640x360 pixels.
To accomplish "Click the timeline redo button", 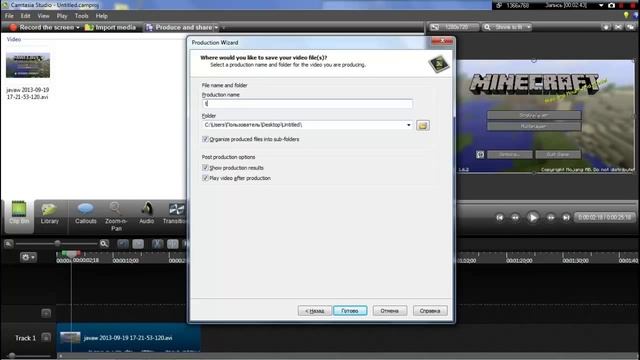I will 138,244.
